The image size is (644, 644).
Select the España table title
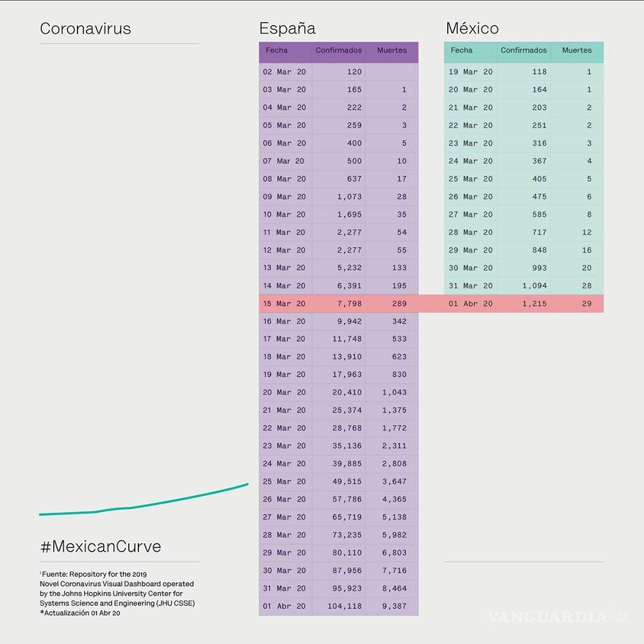tap(287, 29)
